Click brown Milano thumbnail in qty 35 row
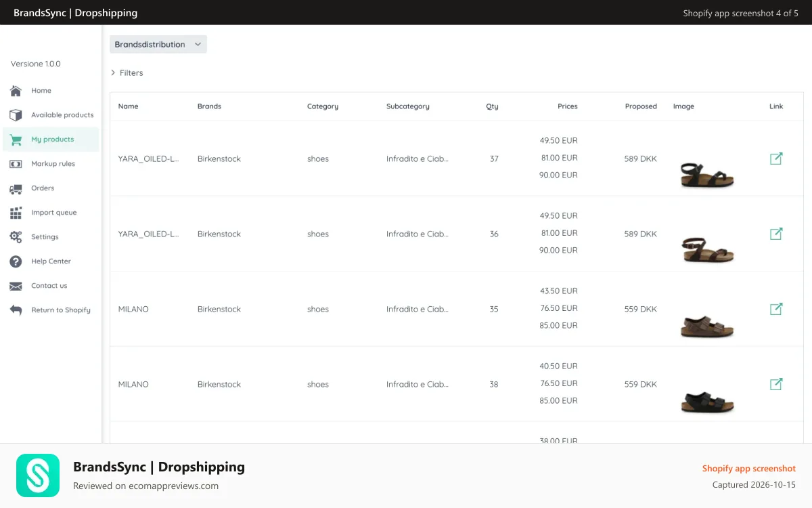Image resolution: width=812 pixels, height=508 pixels. coord(707,326)
